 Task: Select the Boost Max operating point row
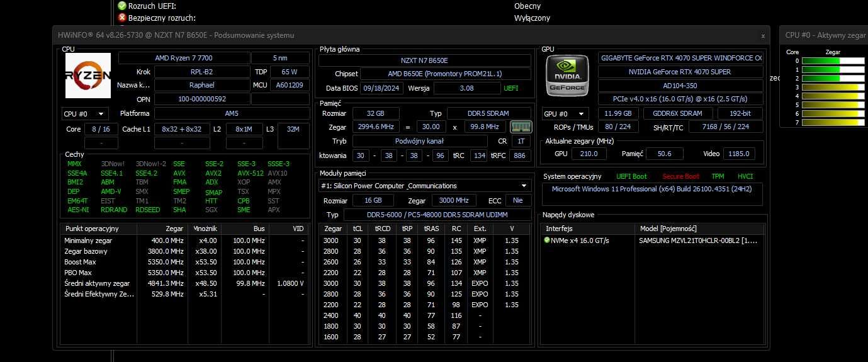coord(184,262)
